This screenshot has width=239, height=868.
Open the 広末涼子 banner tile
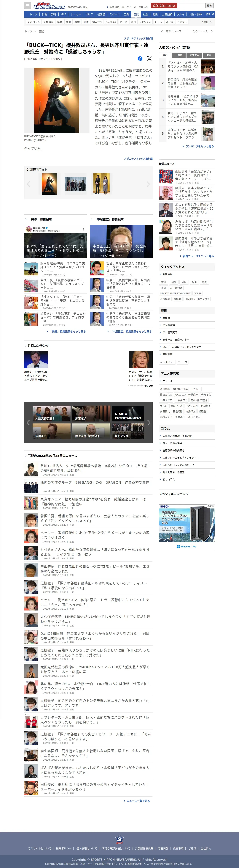pos(91,414)
